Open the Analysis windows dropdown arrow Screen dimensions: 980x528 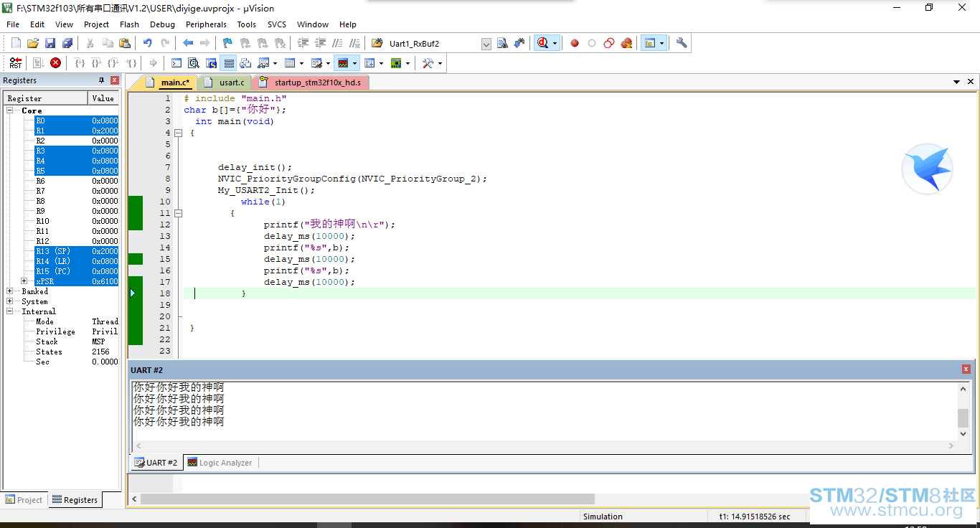pyautogui.click(x=354, y=63)
